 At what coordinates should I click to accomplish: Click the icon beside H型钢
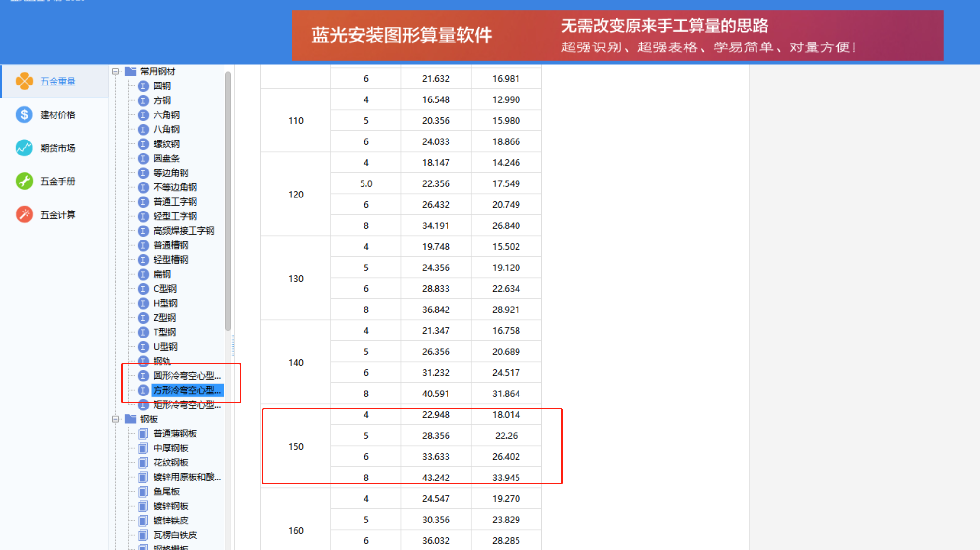click(143, 303)
